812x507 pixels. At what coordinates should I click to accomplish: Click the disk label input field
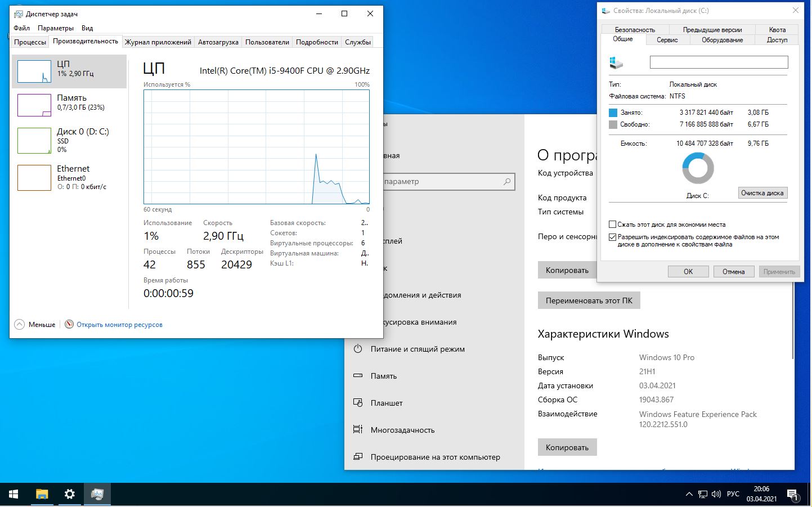tap(719, 62)
